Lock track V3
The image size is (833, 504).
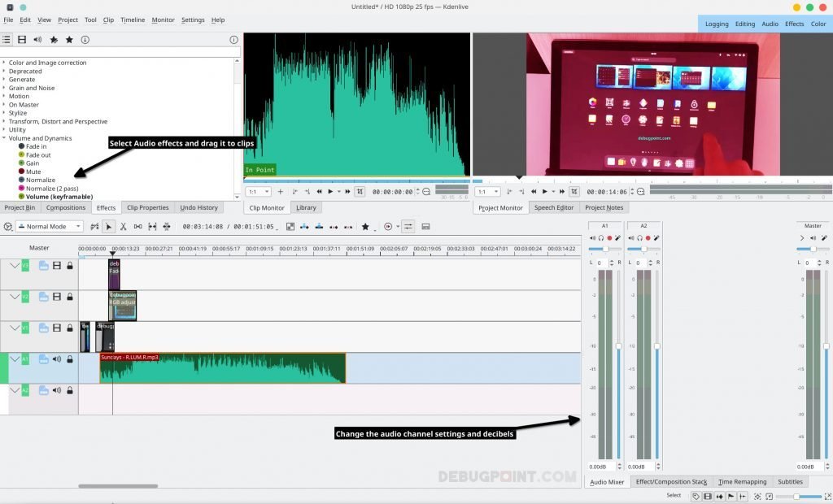click(x=70, y=266)
